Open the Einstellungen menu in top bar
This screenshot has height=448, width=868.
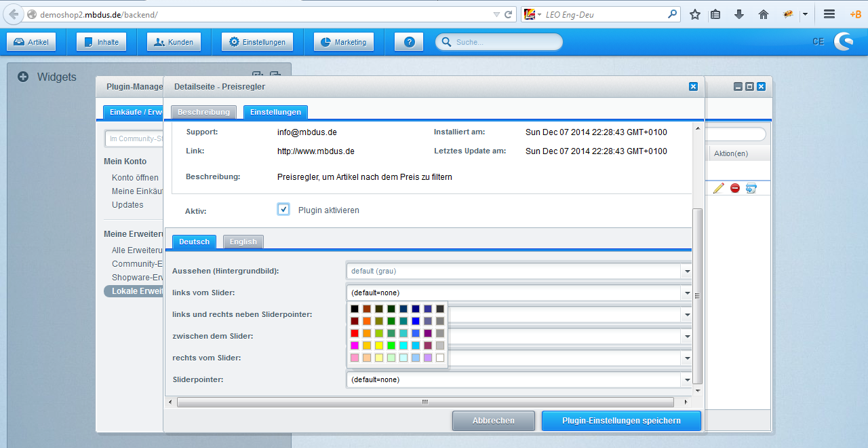pos(258,42)
